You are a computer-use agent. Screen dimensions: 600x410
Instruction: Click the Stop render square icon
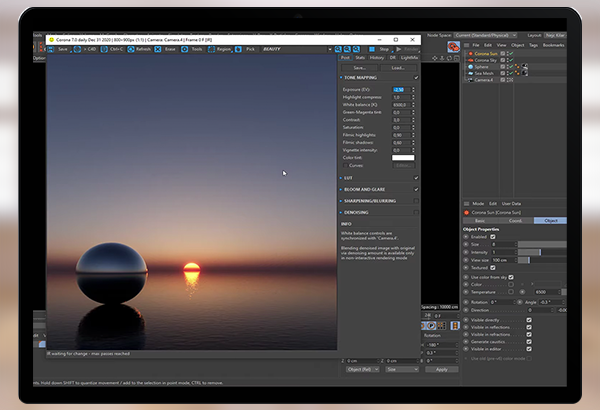pyautogui.click(x=372, y=49)
